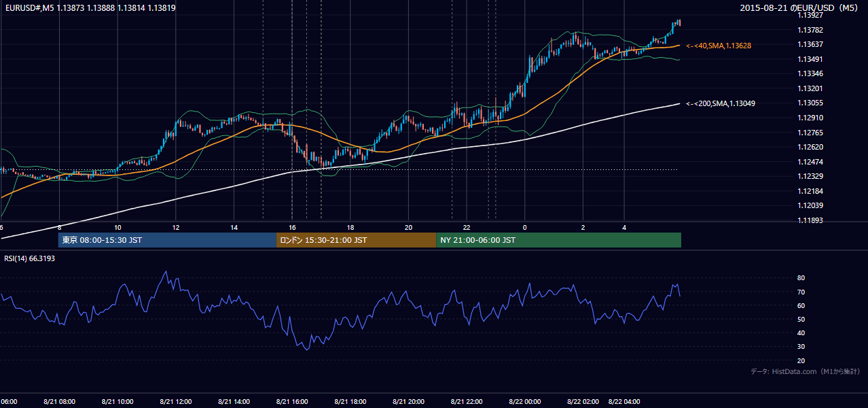Click hour label 22 above the session bars
The width and height of the screenshot is (868, 408).
tap(467, 227)
